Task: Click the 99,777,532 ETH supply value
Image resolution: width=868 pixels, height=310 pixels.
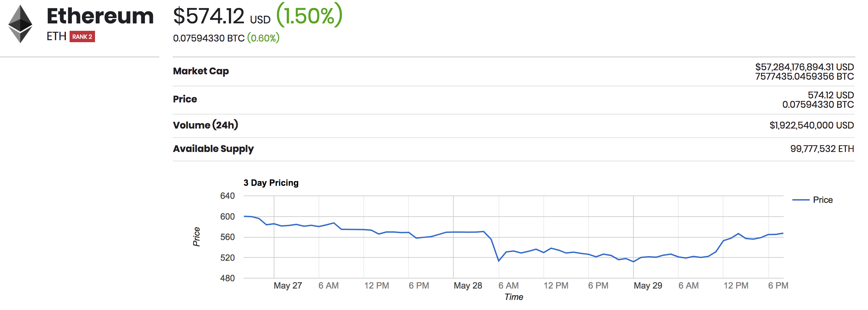Action: (822, 149)
